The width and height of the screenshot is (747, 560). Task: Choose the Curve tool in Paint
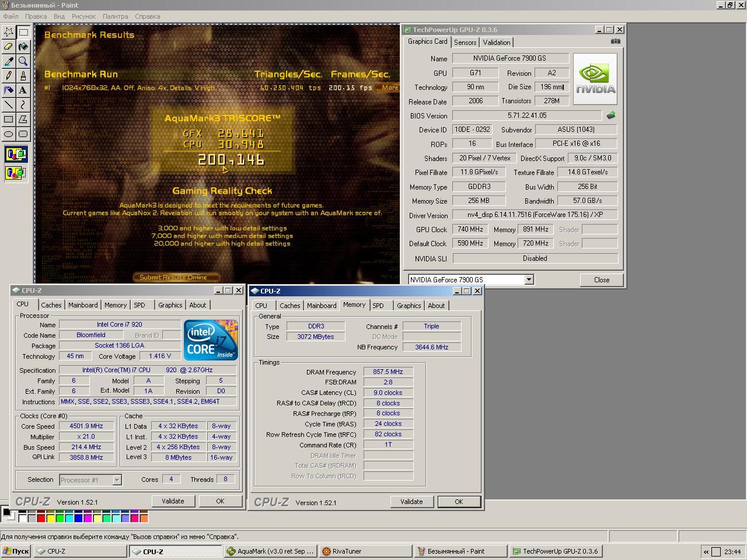23,105
